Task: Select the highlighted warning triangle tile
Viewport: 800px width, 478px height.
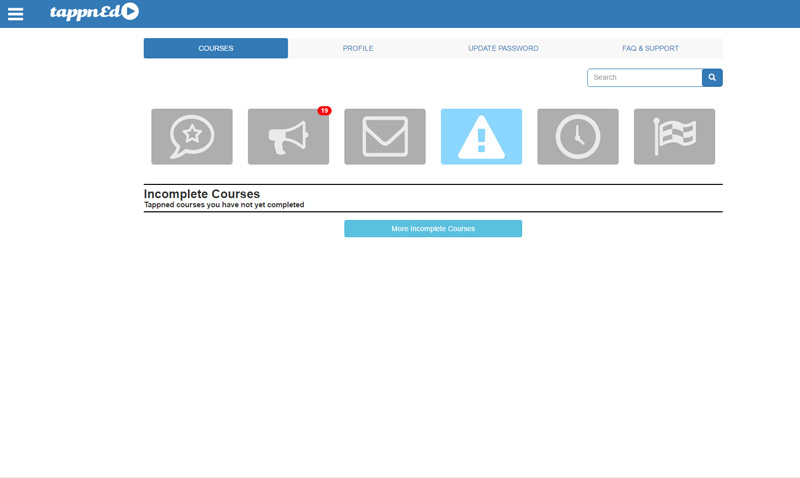Action: pos(481,137)
